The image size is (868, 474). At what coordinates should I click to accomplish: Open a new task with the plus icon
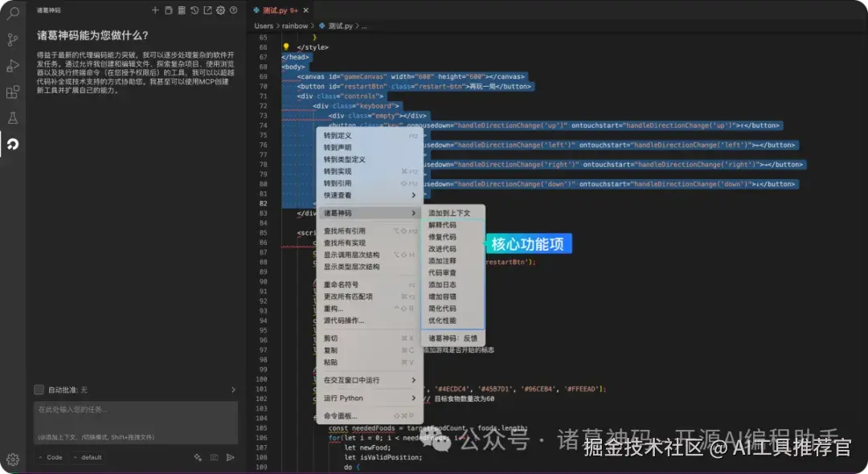click(x=155, y=10)
